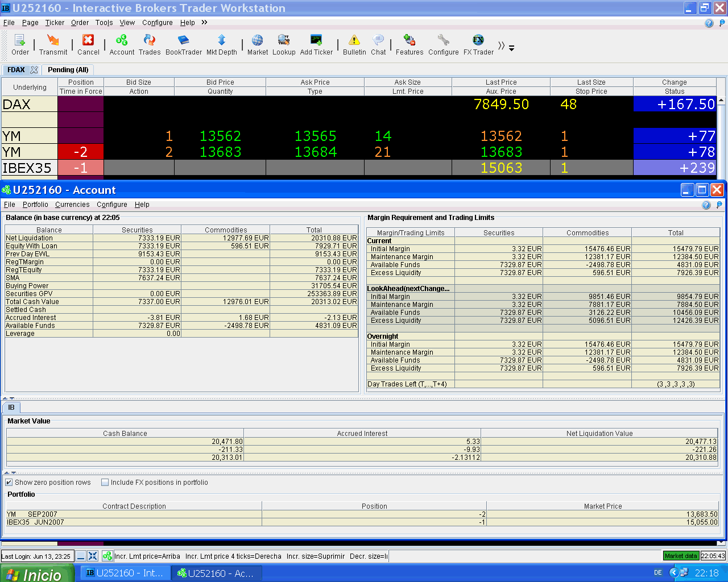Open the Currencies menu in Account window

(72, 205)
